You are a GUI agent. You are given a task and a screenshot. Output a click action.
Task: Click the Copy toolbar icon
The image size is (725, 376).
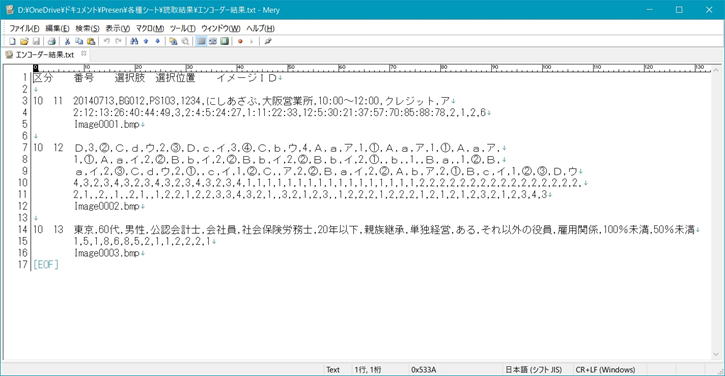click(x=79, y=41)
